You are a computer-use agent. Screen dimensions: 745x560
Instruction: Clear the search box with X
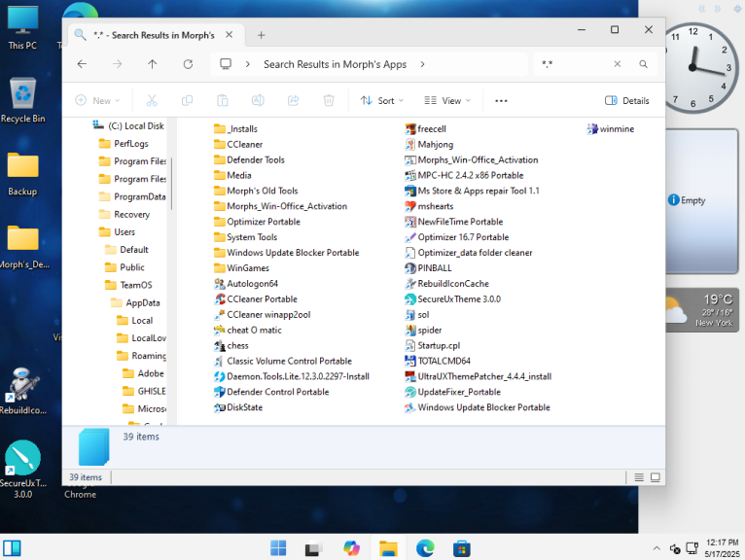[618, 64]
